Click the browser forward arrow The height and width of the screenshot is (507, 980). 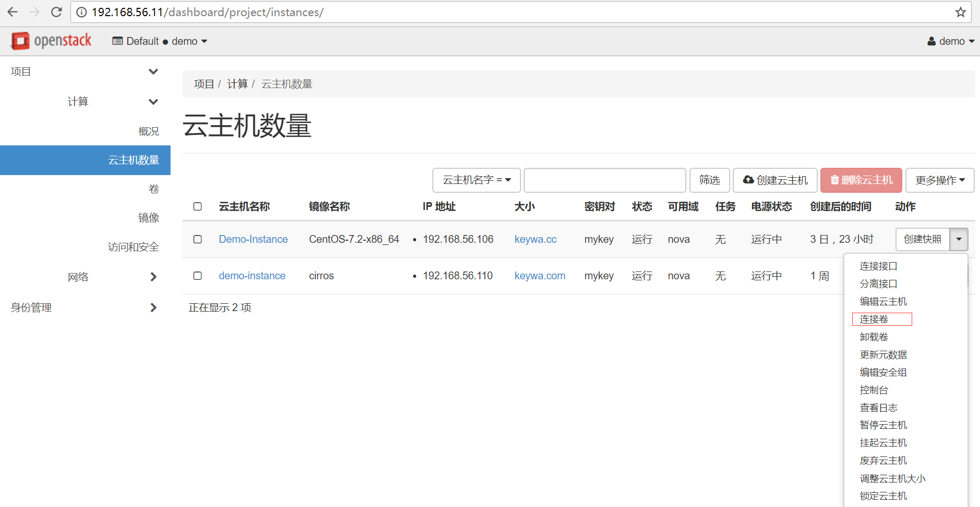click(x=34, y=12)
